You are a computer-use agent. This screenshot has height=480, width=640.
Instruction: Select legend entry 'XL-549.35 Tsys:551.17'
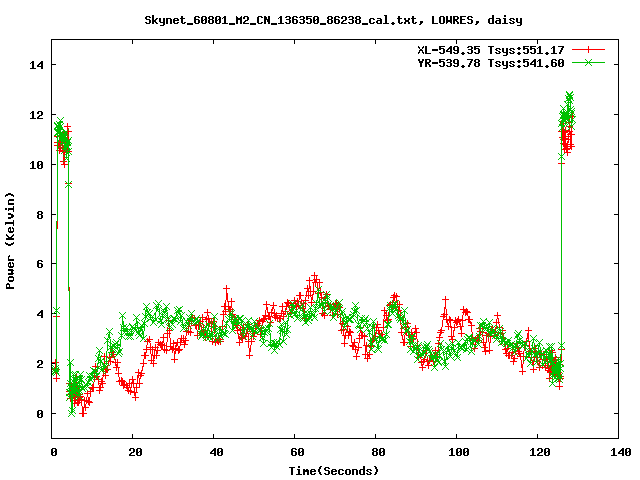tap(490, 50)
